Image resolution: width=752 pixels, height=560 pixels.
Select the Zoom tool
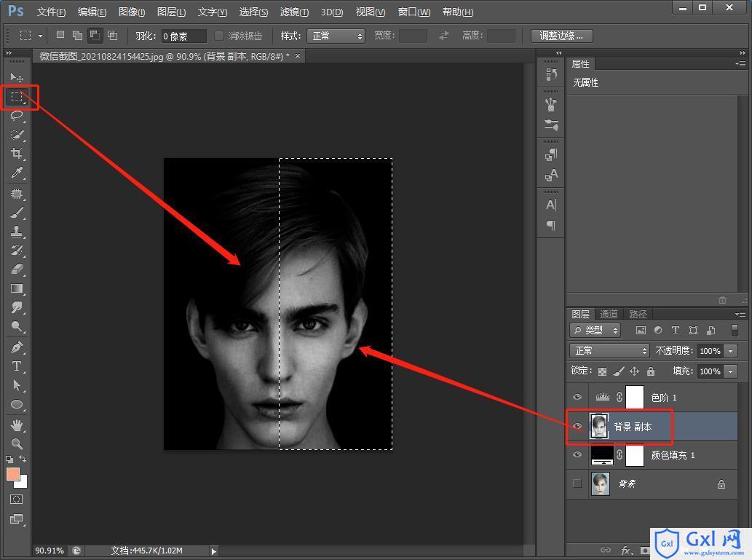(17, 444)
